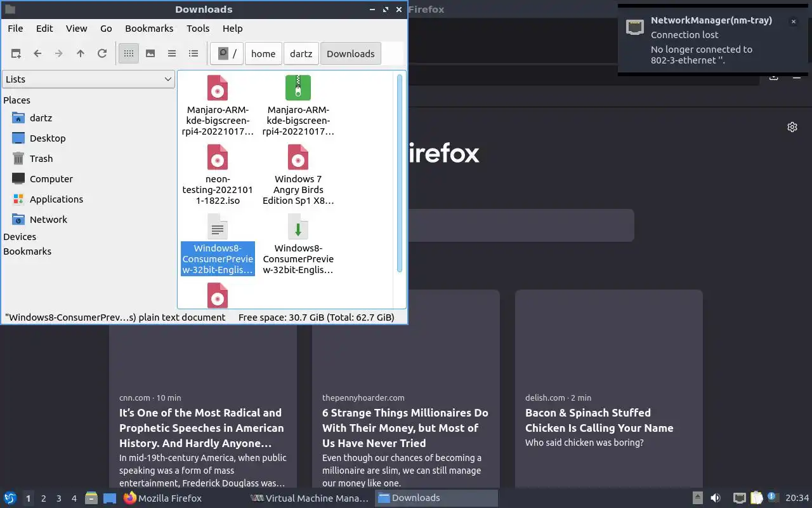Switch to virtual desktop 4

click(x=74, y=498)
